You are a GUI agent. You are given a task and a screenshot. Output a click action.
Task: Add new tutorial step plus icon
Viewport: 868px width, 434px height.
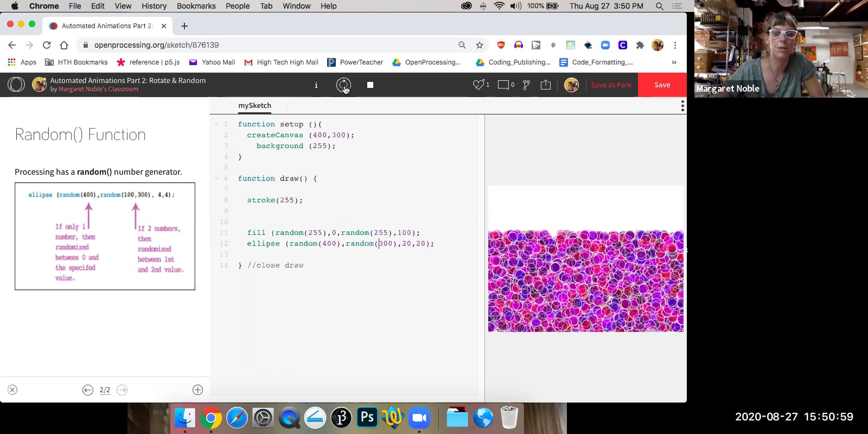pos(197,390)
